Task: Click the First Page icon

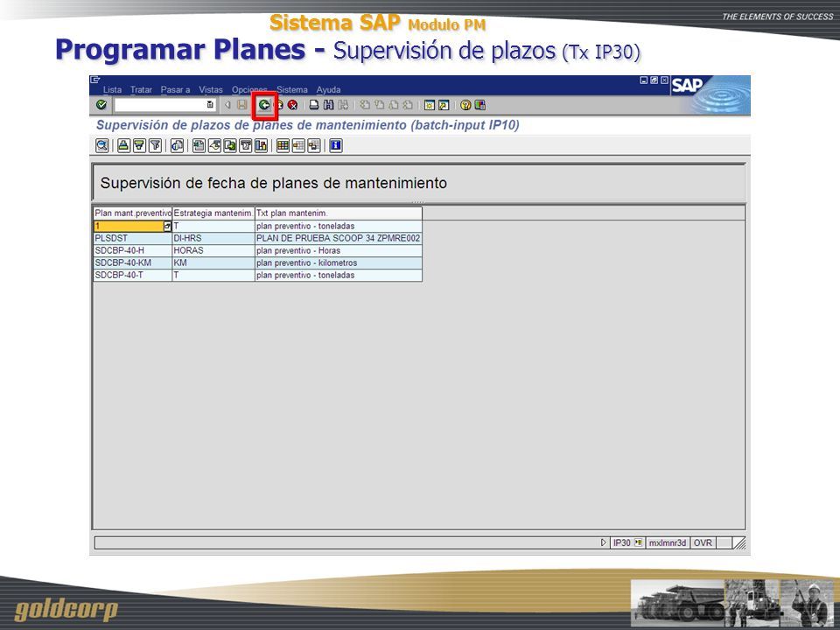Action: (365, 105)
